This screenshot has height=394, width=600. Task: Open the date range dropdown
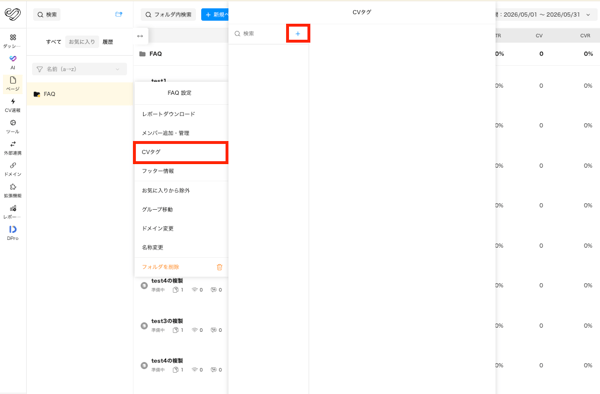pos(546,15)
